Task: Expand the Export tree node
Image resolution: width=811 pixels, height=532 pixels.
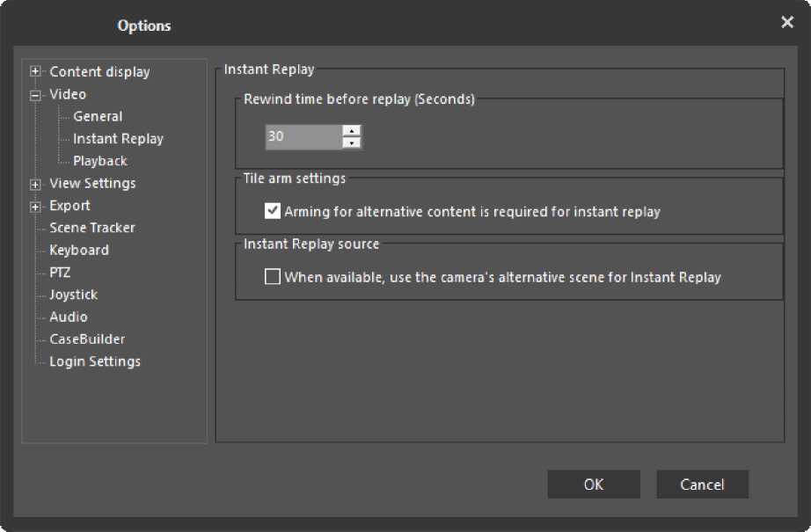Action: tap(35, 207)
